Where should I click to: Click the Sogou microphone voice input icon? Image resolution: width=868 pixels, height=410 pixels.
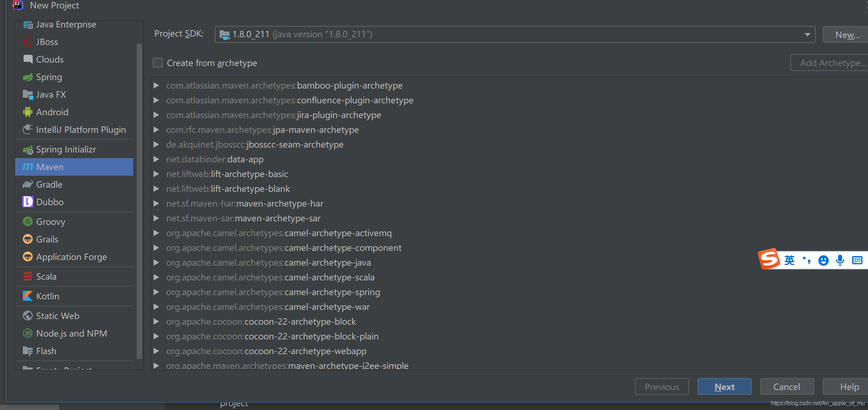pos(840,260)
